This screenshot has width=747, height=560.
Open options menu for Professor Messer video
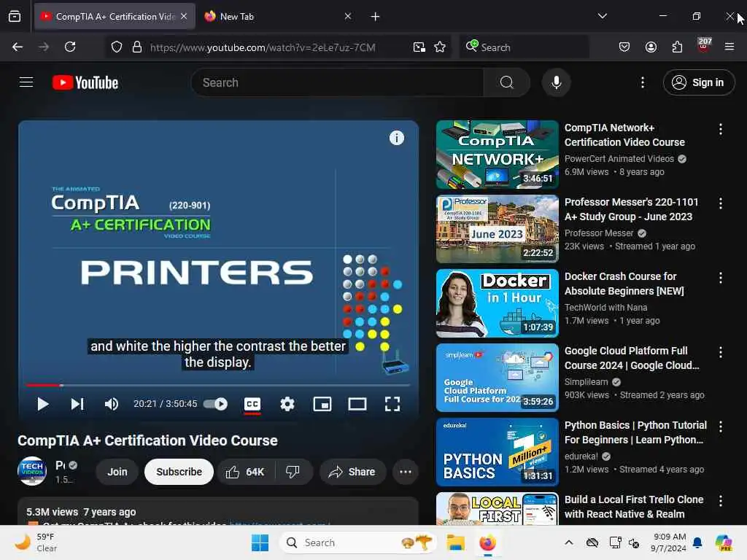click(720, 203)
